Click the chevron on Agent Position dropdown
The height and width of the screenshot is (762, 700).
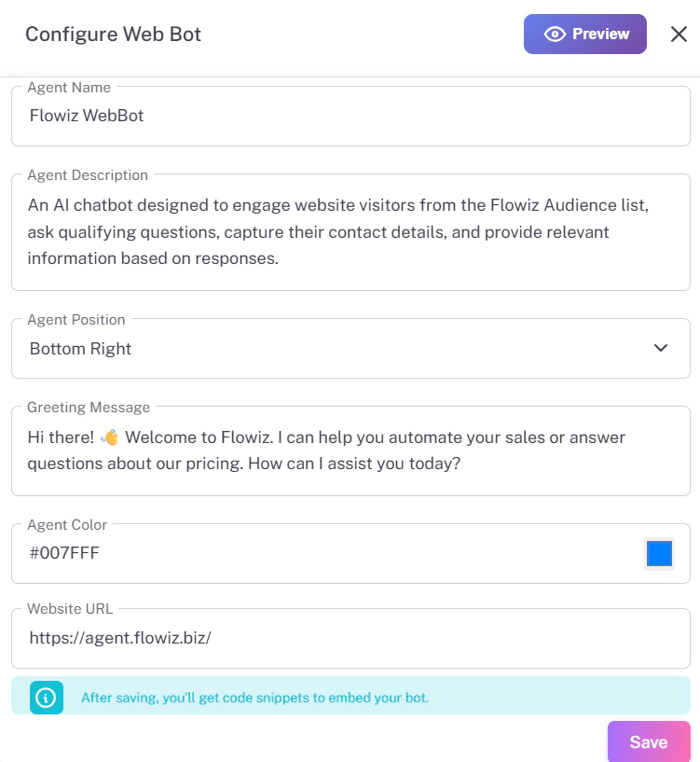point(661,347)
